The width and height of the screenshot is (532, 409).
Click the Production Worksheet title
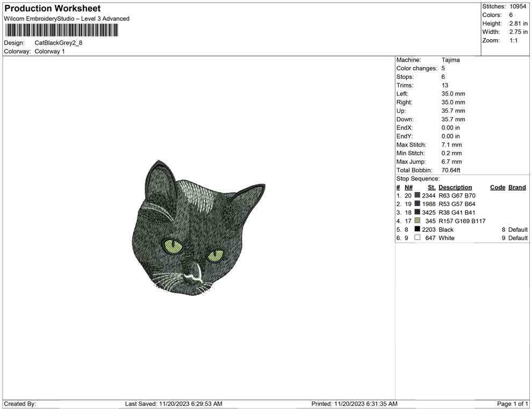pyautogui.click(x=52, y=8)
